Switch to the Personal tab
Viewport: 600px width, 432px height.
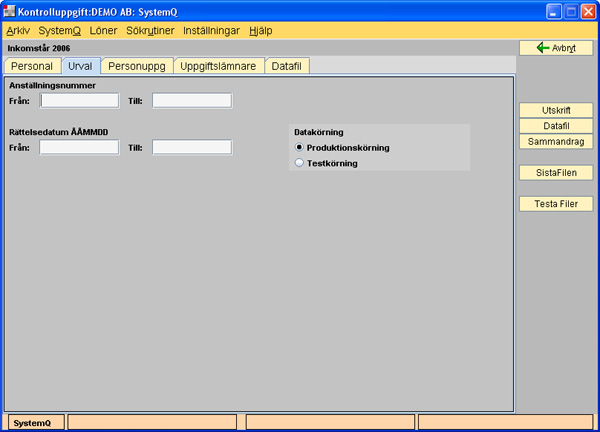(x=32, y=66)
